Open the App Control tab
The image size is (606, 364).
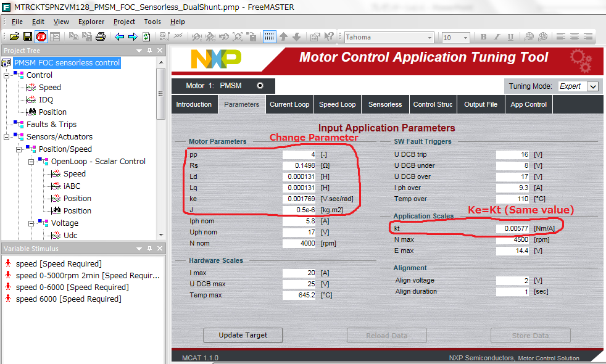529,104
